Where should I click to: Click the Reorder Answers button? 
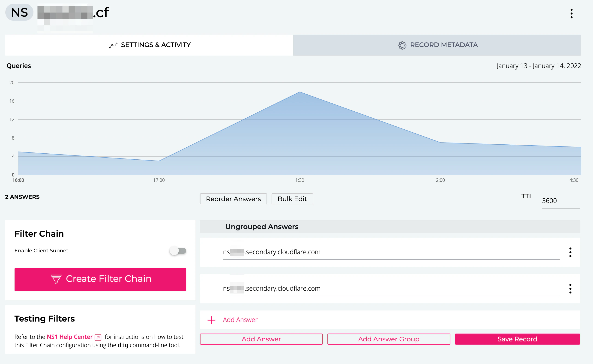click(x=233, y=199)
